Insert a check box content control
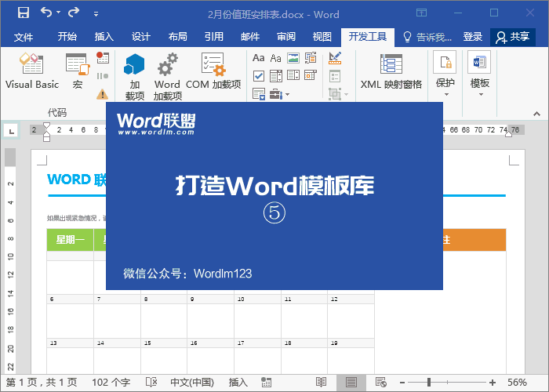Image resolution: width=549 pixels, height=392 pixels. [258, 75]
